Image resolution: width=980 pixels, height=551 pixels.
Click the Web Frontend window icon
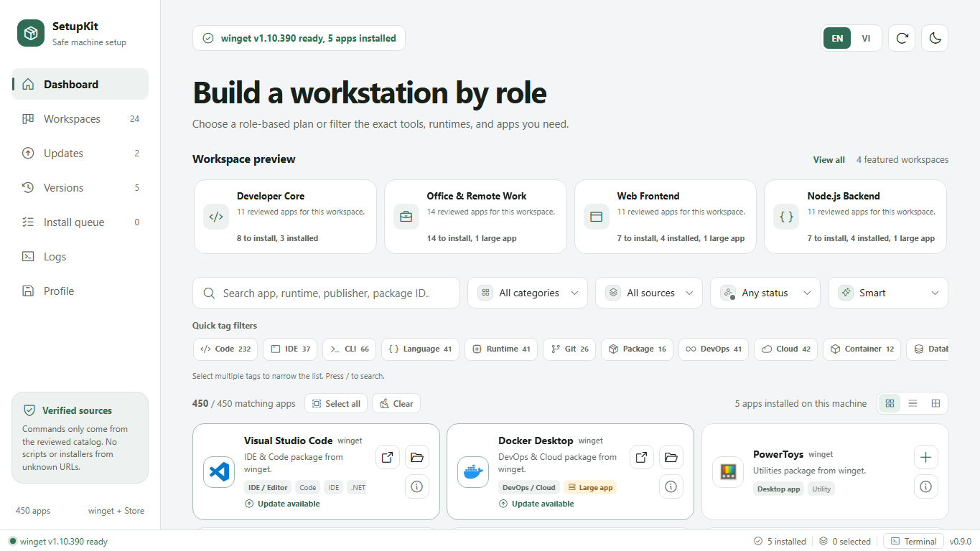pos(596,216)
